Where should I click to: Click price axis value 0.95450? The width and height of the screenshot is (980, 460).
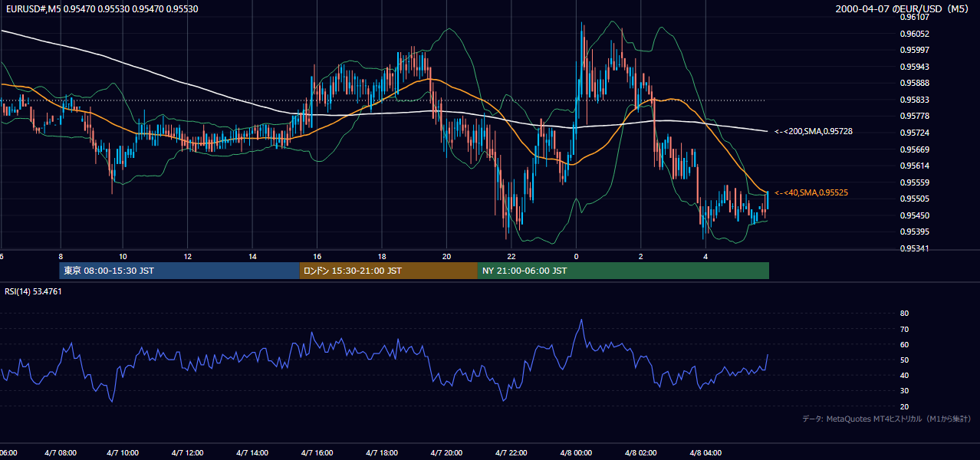pyautogui.click(x=914, y=215)
